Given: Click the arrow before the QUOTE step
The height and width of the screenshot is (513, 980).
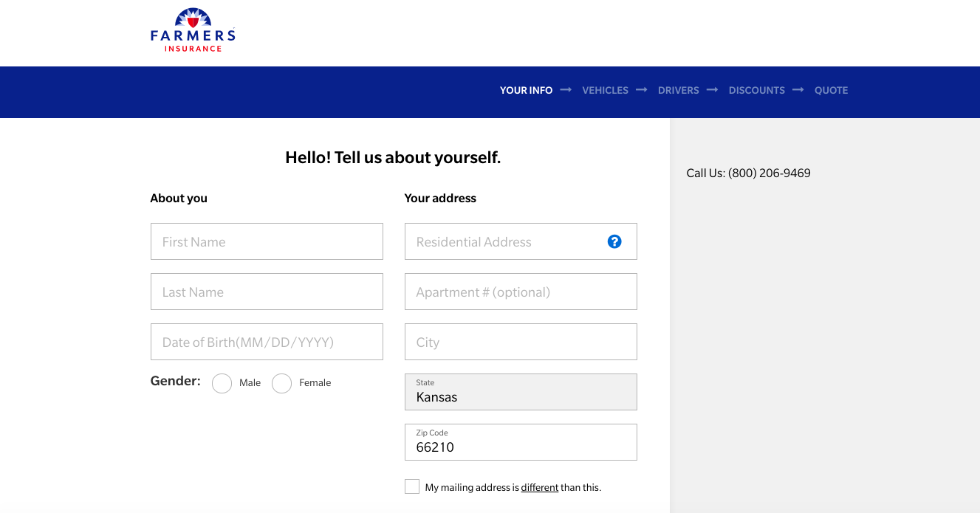Looking at the screenshot, I should tap(798, 89).
